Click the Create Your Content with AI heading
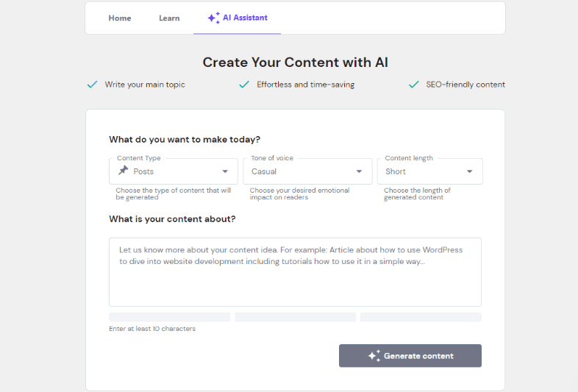This screenshot has height=392, width=578. [295, 63]
